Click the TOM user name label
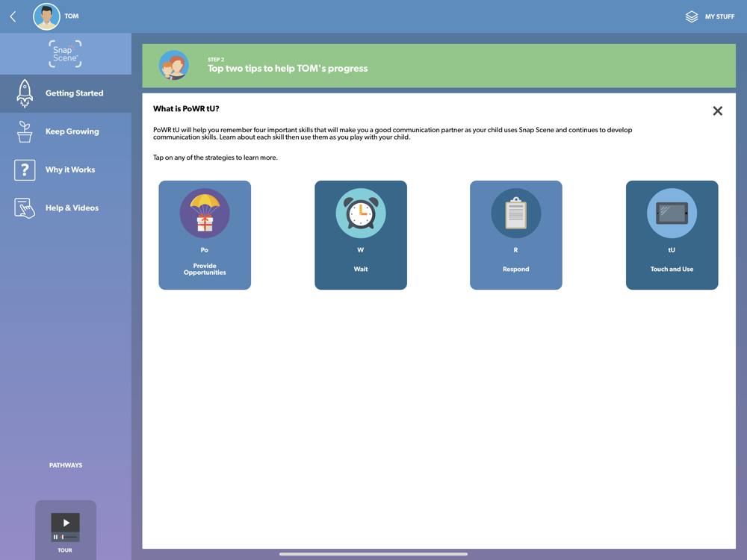Screen dimensions: 747x560 point(72,16)
